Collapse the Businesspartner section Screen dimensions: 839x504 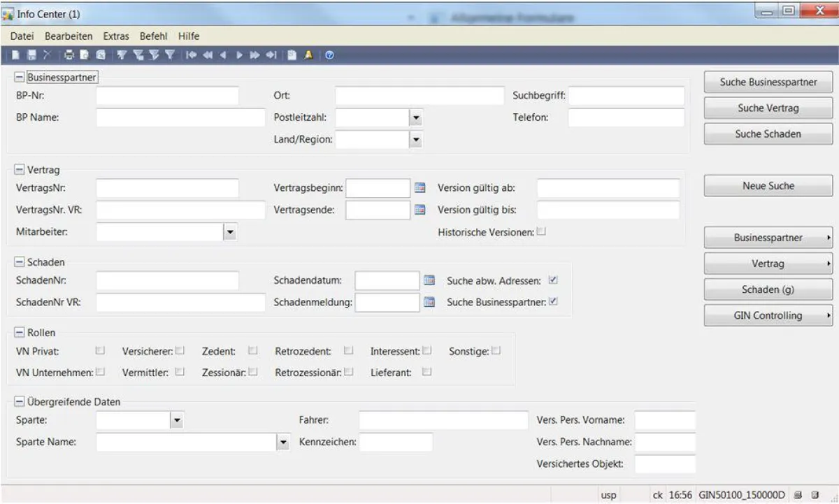tap(19, 77)
